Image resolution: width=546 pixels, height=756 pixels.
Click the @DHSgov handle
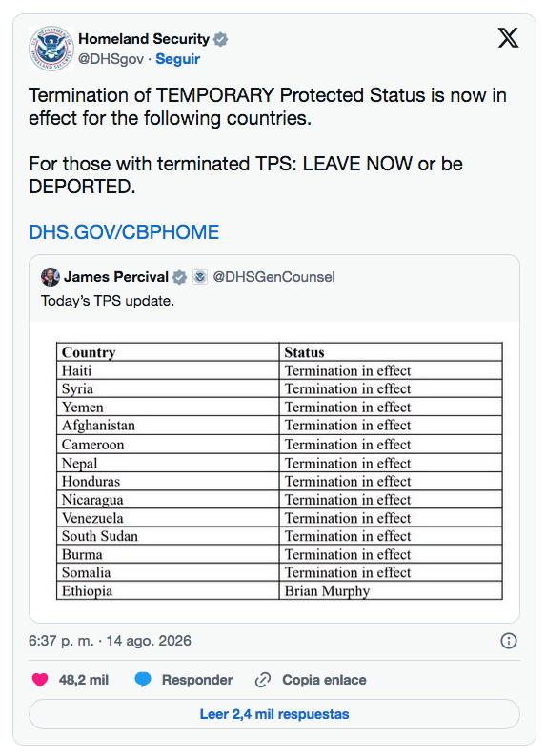click(x=111, y=59)
